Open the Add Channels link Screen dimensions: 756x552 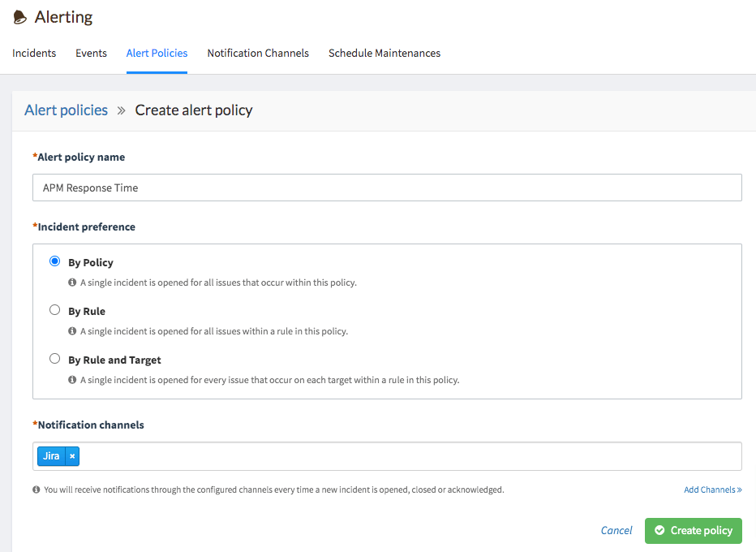point(712,489)
